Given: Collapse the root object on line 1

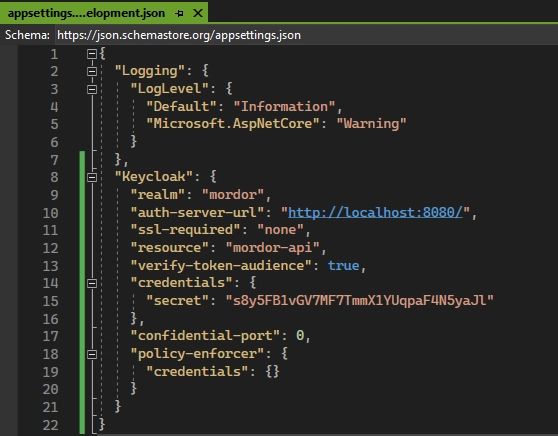Looking at the screenshot, I should 92,54.
